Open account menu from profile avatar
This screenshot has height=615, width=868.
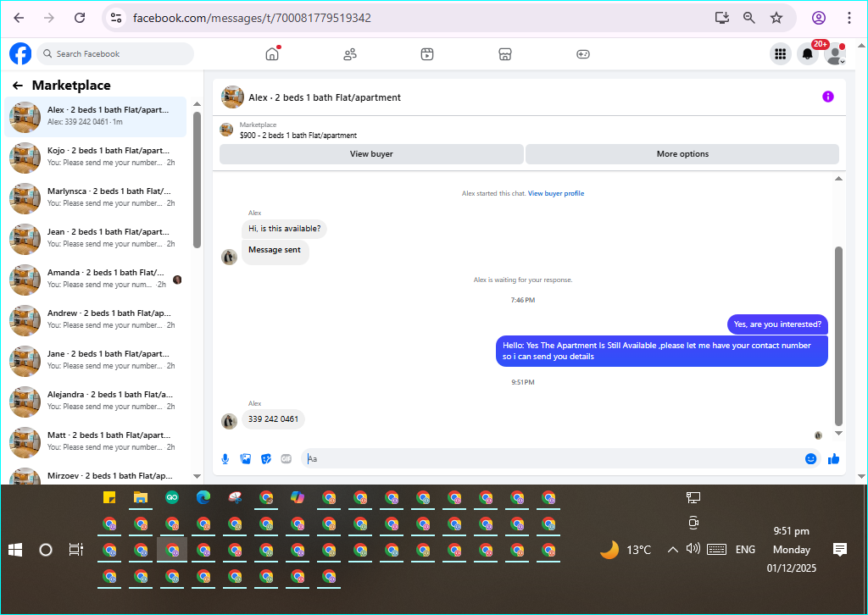tap(835, 53)
